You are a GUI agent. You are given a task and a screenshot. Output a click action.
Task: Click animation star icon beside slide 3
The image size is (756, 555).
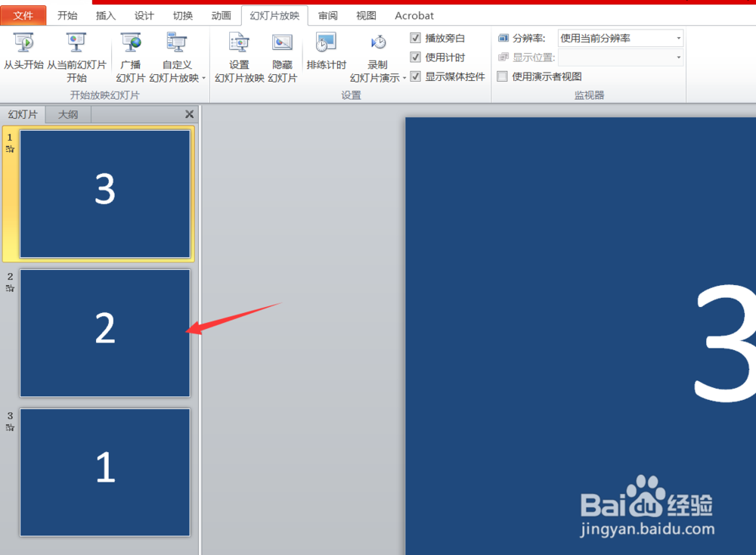10,428
